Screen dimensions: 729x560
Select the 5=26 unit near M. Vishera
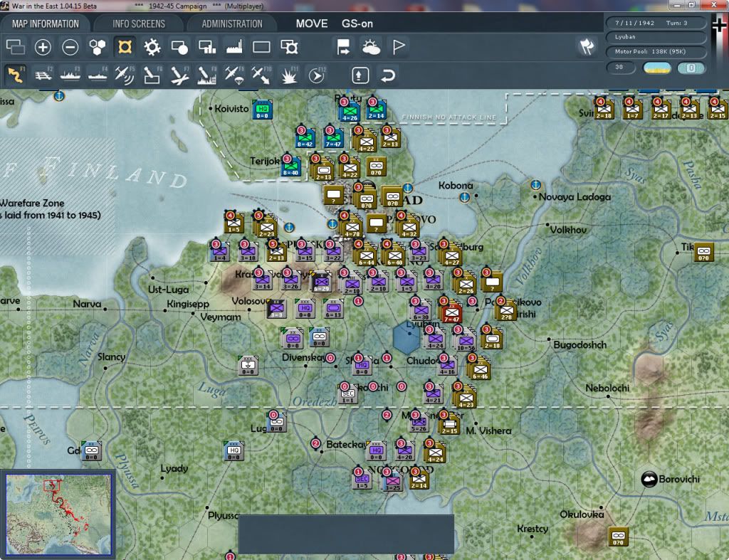tap(419, 423)
